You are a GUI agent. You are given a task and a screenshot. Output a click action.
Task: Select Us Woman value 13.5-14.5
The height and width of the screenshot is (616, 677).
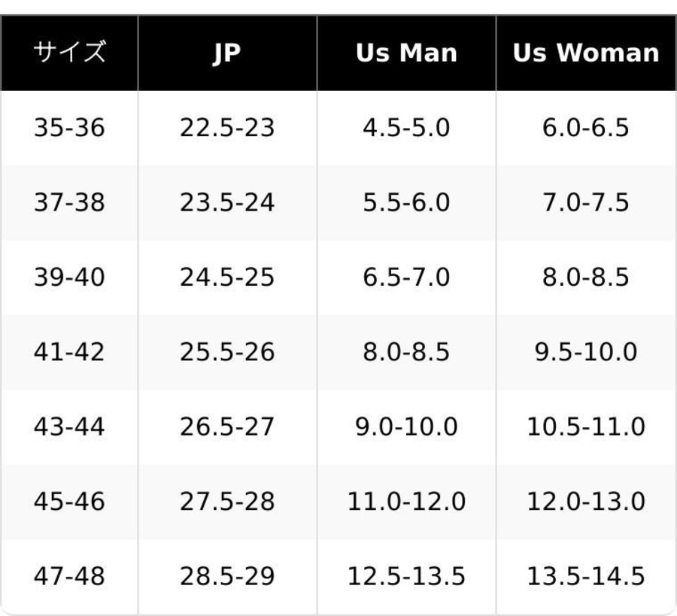click(586, 576)
